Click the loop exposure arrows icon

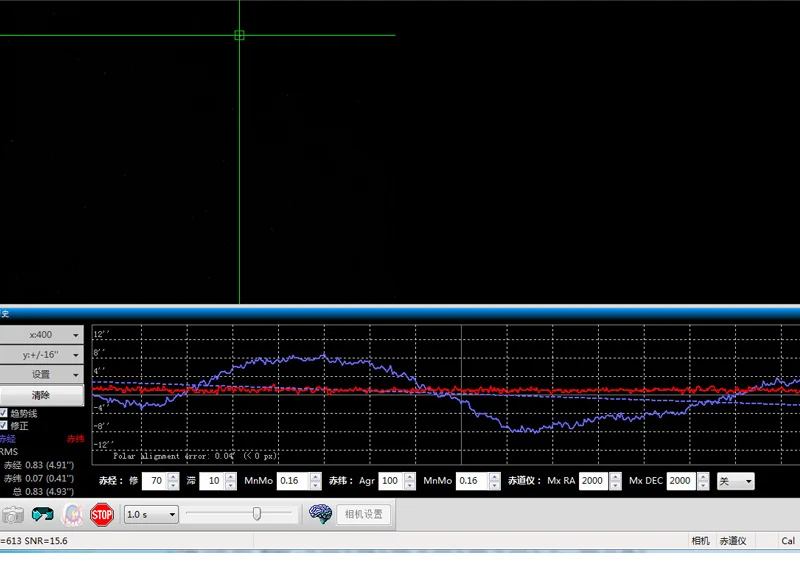43,515
